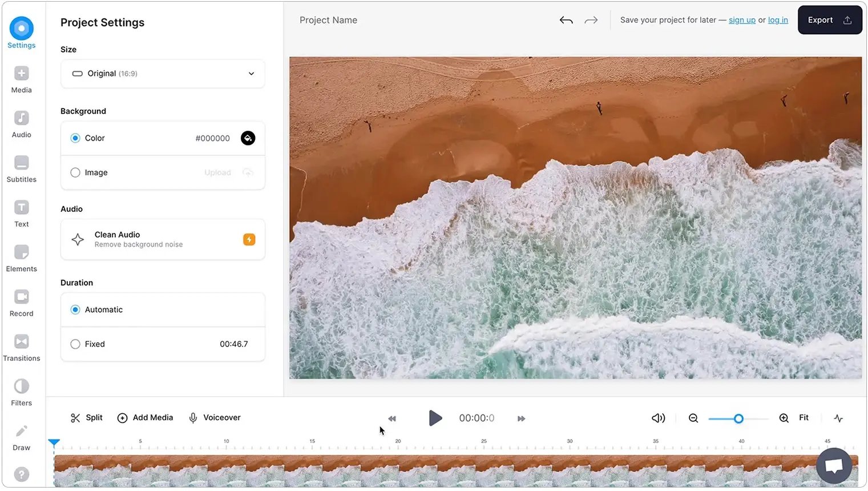Open the Transitions panel
The height and width of the screenshot is (491, 868).
click(x=21, y=348)
